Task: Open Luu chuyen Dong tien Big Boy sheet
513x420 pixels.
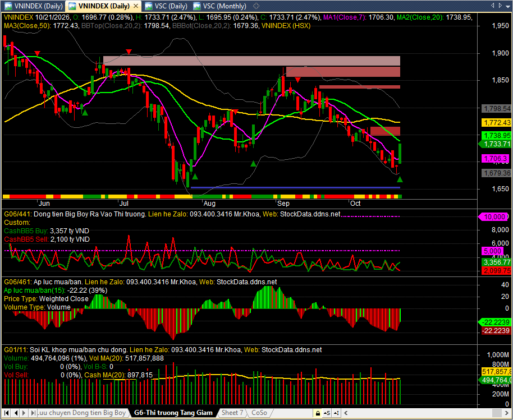Action: click(82, 413)
